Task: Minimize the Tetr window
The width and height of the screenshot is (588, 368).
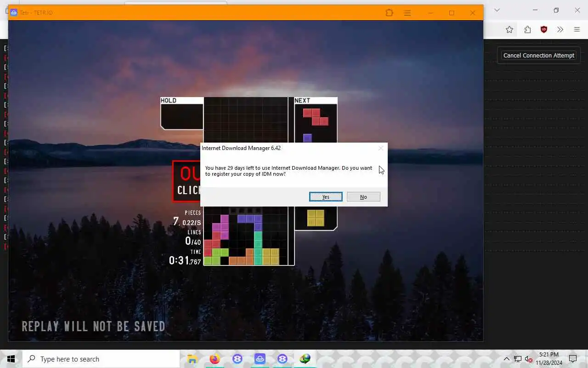Action: [x=430, y=13]
